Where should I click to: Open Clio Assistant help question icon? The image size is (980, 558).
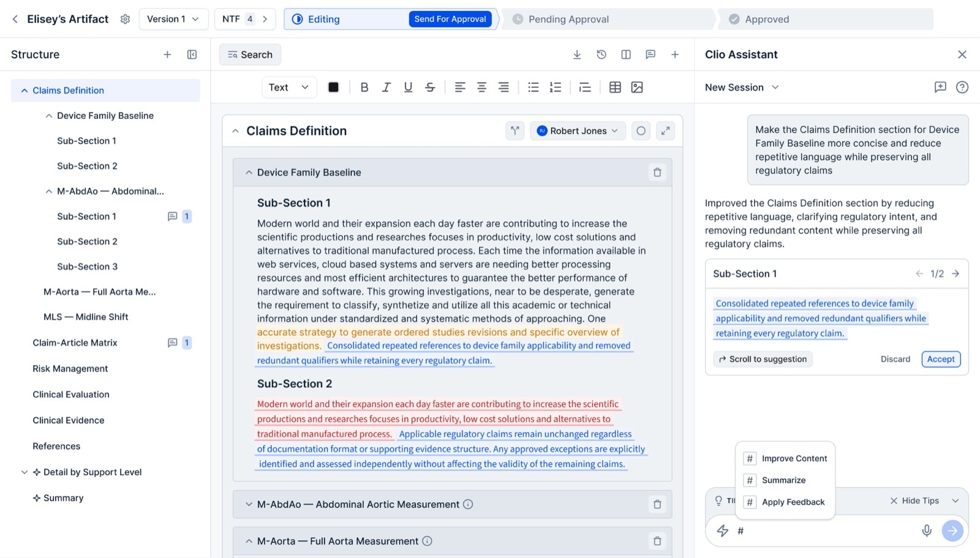coord(962,87)
